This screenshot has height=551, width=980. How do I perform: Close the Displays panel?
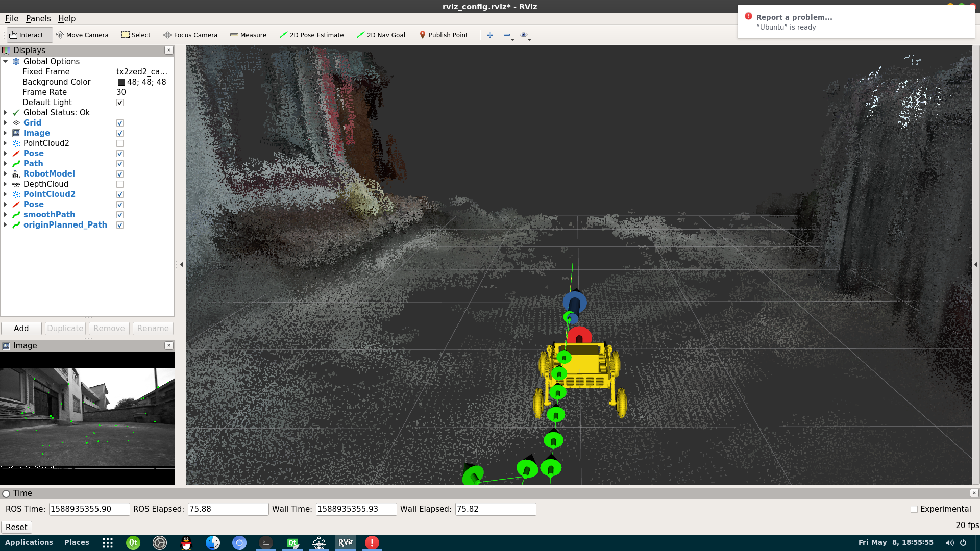tap(169, 50)
